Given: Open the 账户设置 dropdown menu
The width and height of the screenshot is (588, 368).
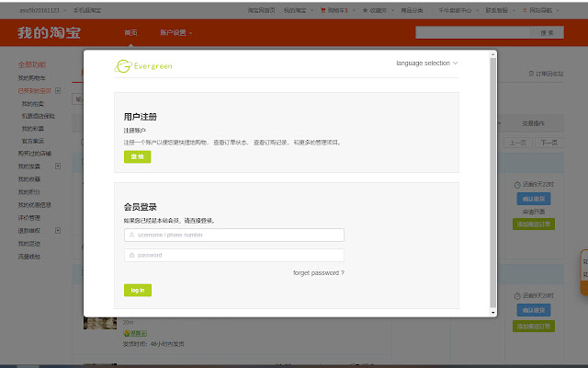Looking at the screenshot, I should click(x=175, y=33).
